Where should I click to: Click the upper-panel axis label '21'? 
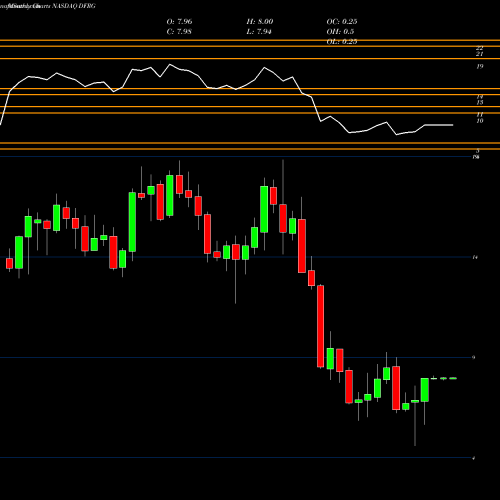pos(479,54)
